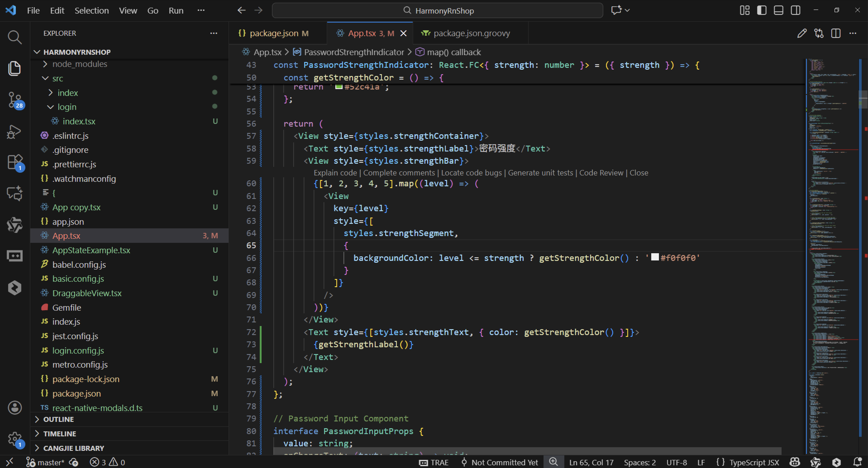The width and height of the screenshot is (868, 468).
Task: Open the Selection menu
Action: pyautogui.click(x=91, y=10)
